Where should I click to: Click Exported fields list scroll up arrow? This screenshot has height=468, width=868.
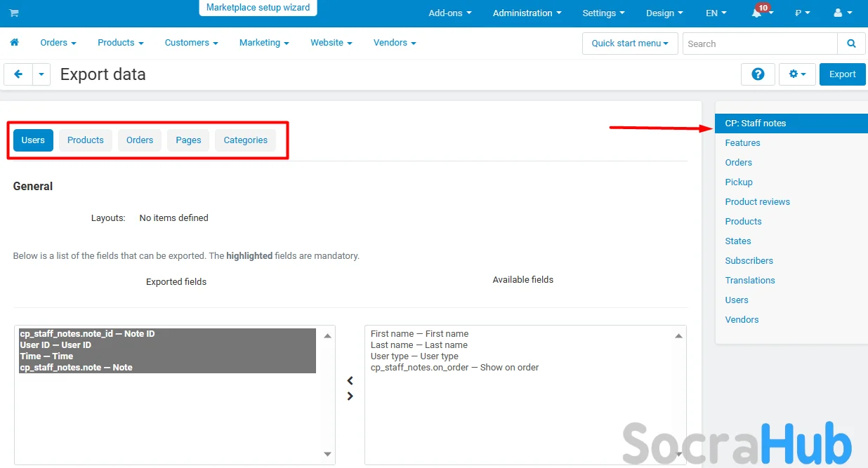coord(327,335)
